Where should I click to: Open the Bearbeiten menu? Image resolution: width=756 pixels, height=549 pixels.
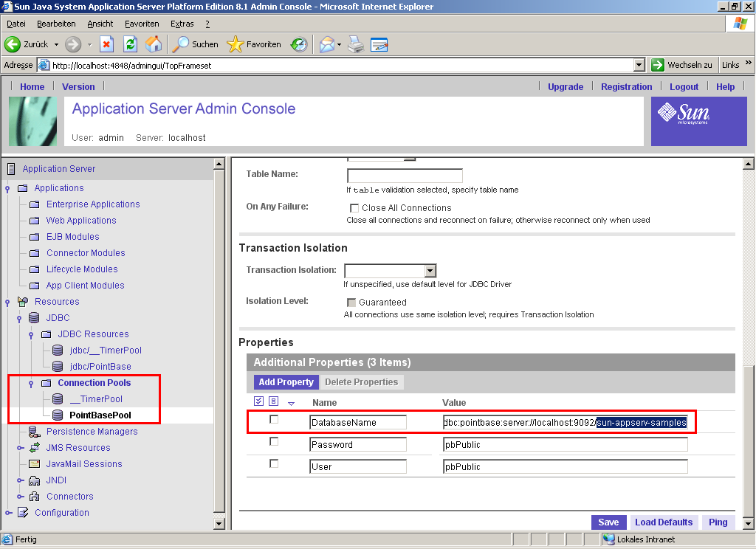tap(56, 24)
